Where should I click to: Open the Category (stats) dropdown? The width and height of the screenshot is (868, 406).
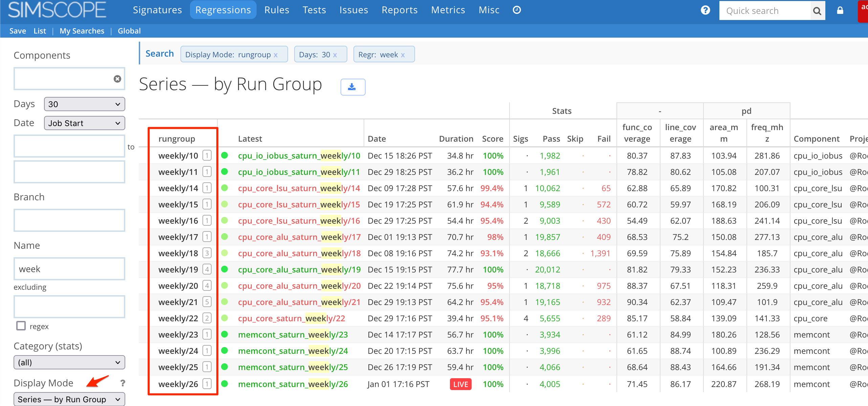point(69,362)
